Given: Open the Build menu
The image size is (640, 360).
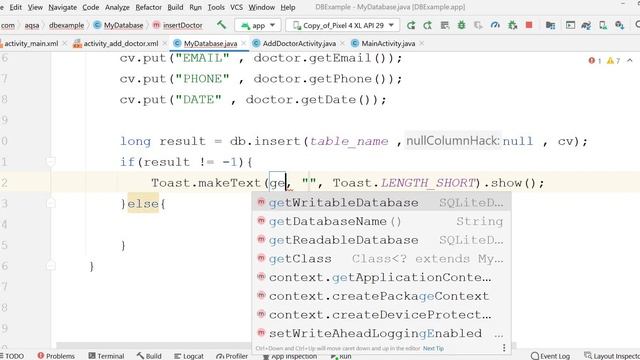Looking at the screenshot, I should pos(175,7).
